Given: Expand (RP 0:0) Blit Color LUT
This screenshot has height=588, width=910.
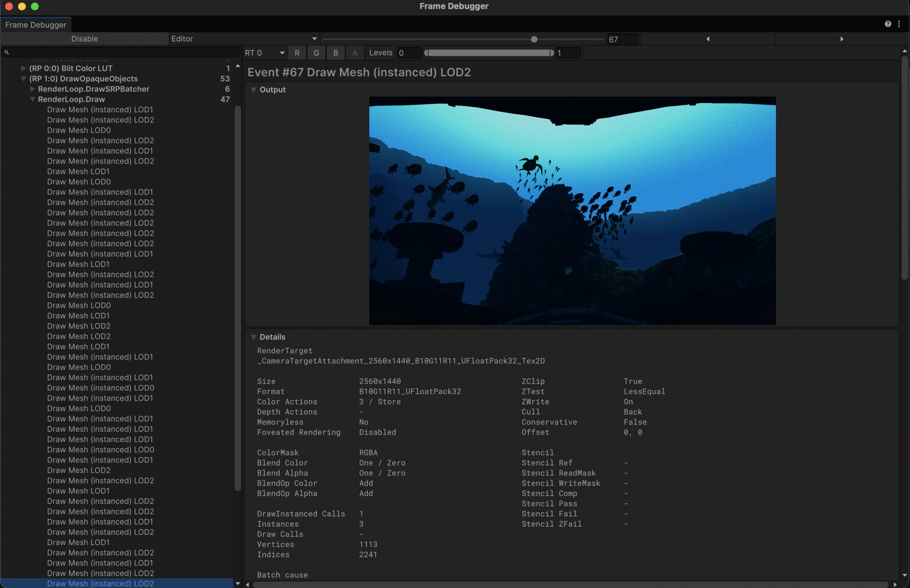Looking at the screenshot, I should pos(24,68).
